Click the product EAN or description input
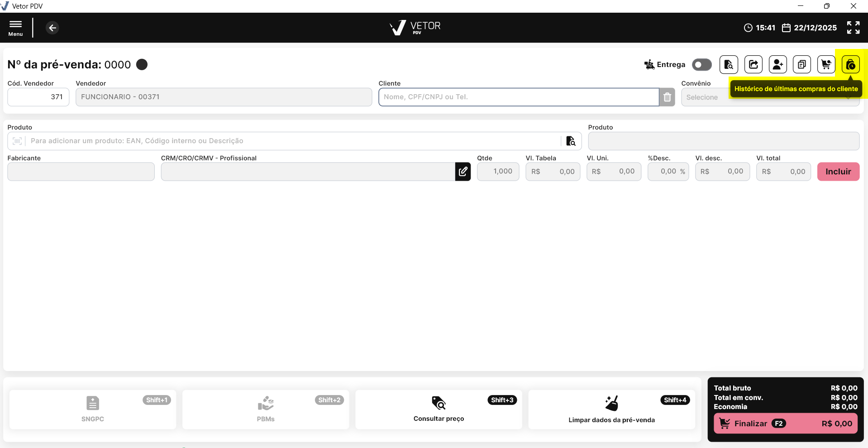This screenshot has width=868, height=448. click(294, 141)
